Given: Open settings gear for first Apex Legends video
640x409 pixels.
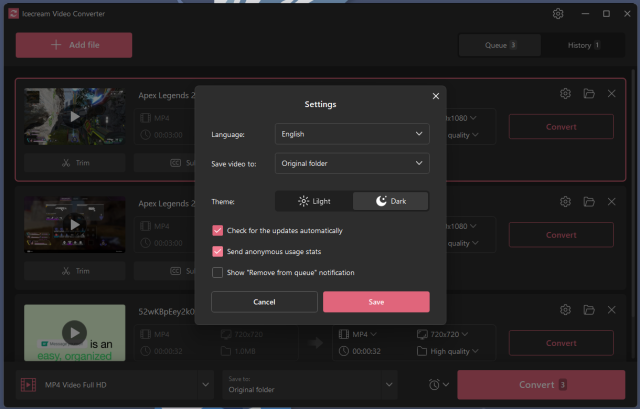Looking at the screenshot, I should click(x=565, y=93).
